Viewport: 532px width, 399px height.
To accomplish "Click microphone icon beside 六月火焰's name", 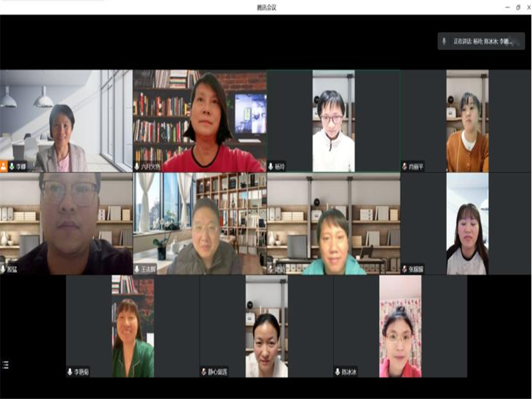I will coord(137,166).
